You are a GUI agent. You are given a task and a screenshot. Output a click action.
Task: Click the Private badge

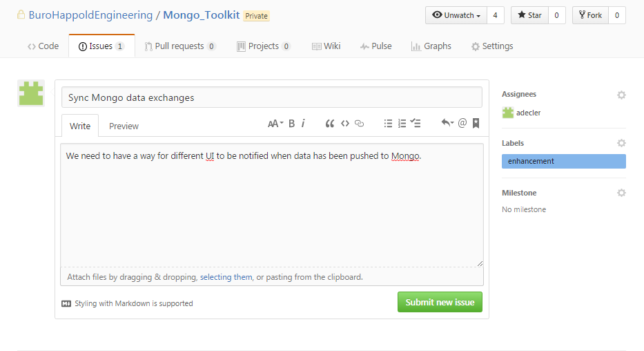(256, 16)
